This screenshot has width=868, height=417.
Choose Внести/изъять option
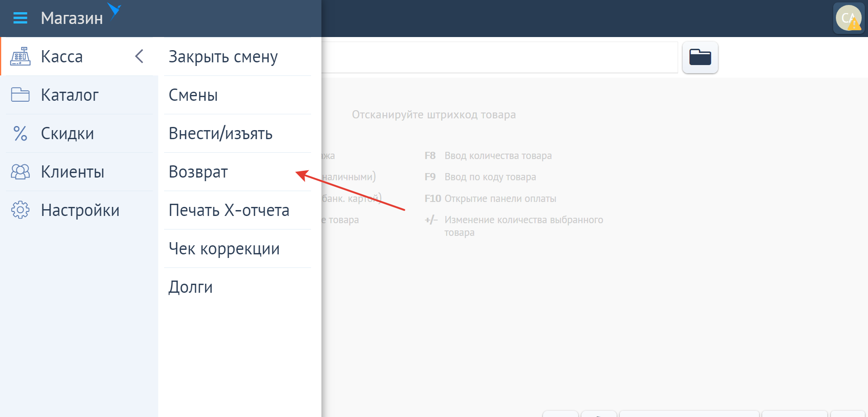coord(237,133)
